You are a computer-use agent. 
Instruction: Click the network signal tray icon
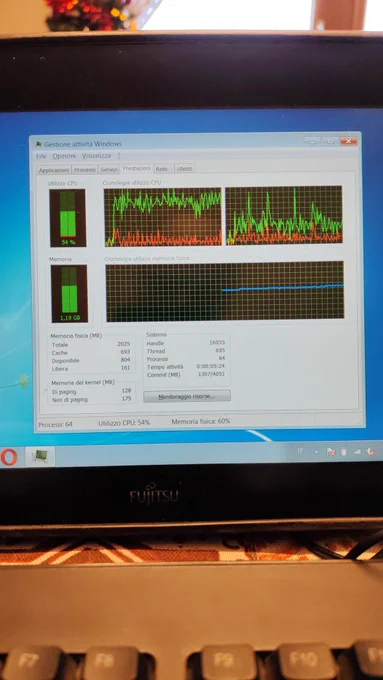click(357, 451)
